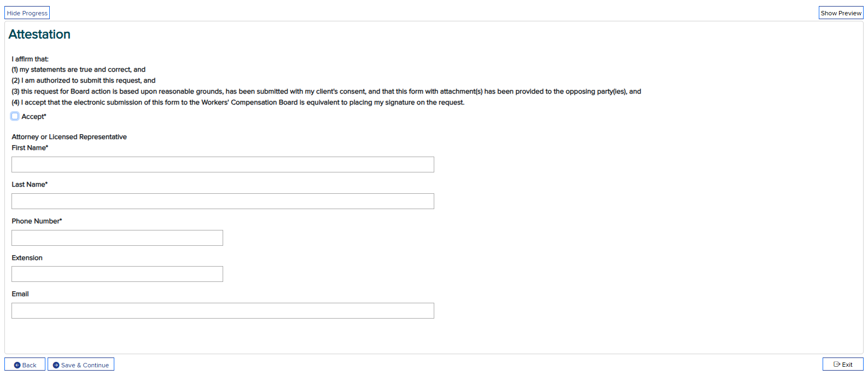Click the Back arrow icon
This screenshot has width=868, height=375.
18,365
